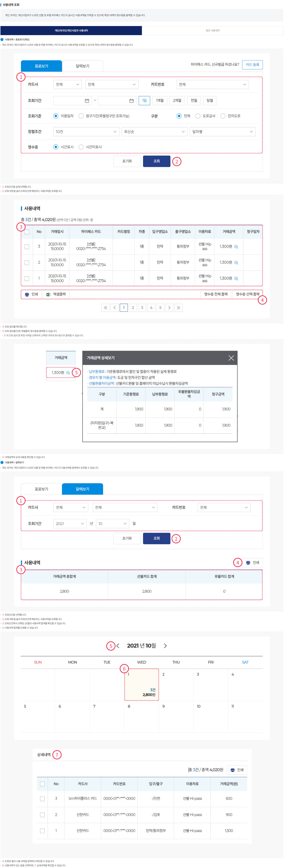
Task: Switch to the 법인 사용내역 tab
Action: pos(213,31)
